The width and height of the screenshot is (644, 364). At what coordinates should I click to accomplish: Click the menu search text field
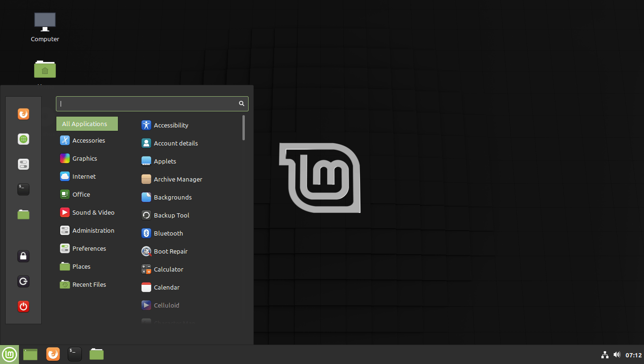tap(148, 104)
